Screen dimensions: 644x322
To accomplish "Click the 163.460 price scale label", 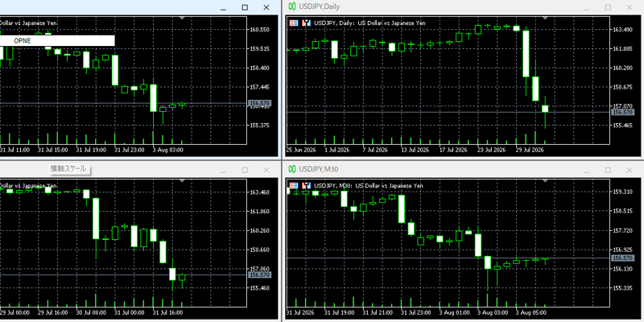I will pos(259,192).
